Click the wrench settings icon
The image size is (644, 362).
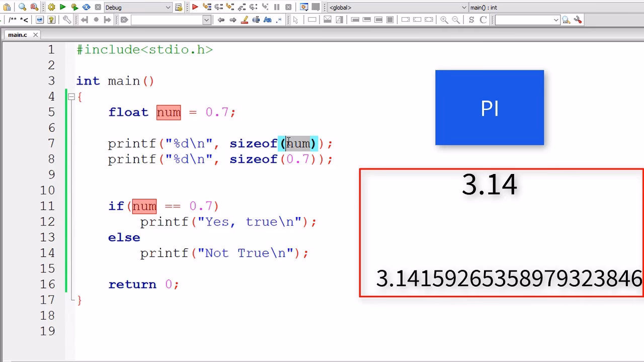pyautogui.click(x=67, y=20)
